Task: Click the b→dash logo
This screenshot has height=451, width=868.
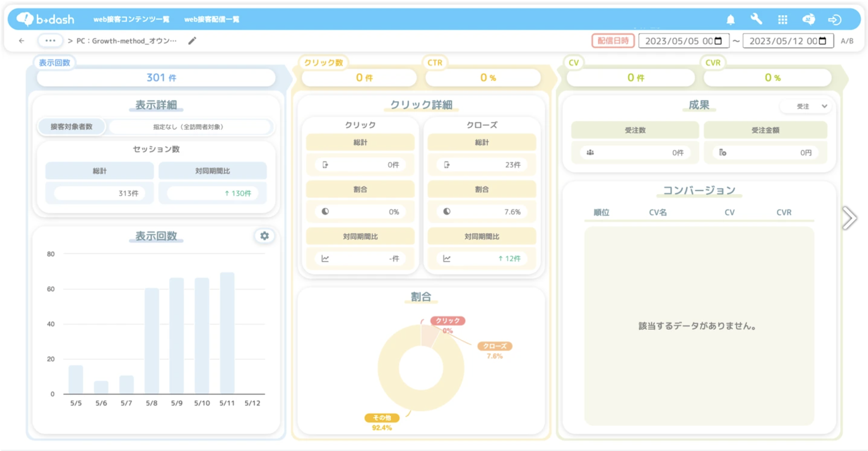Action: (x=45, y=19)
